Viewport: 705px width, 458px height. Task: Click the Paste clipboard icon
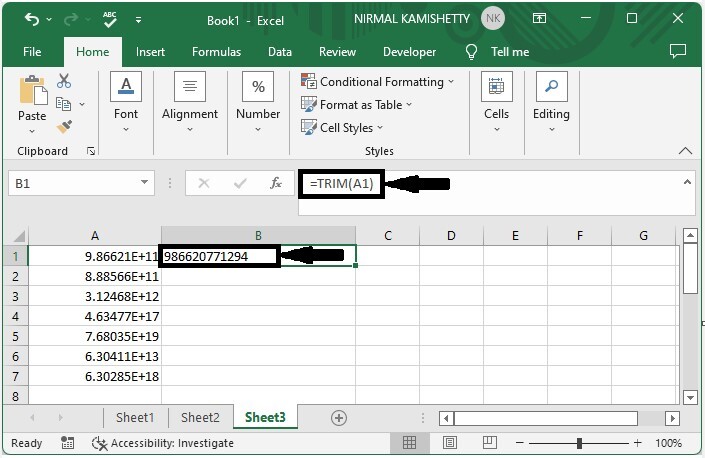click(x=33, y=90)
